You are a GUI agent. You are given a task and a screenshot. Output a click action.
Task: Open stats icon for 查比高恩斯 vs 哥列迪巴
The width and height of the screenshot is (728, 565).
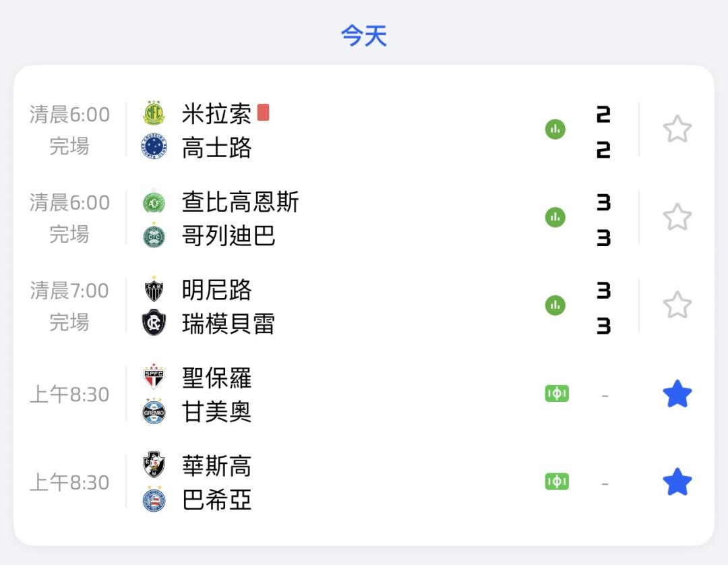tap(555, 217)
